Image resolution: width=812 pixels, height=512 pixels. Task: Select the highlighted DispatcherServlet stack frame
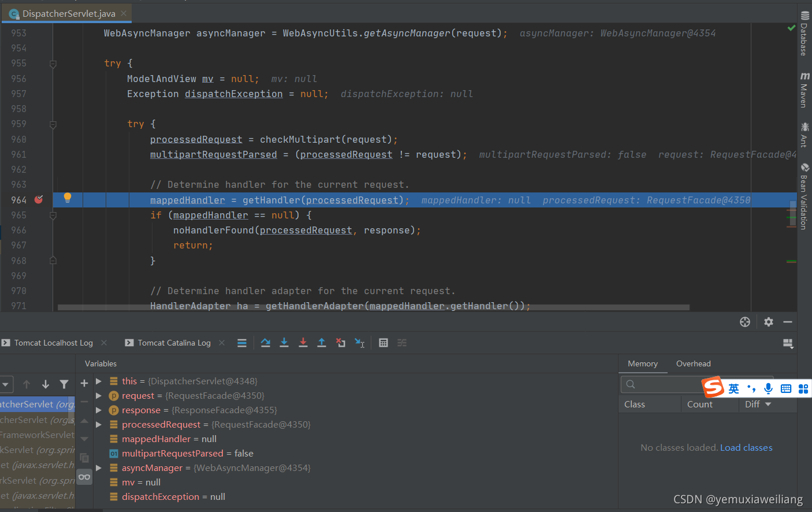[38, 405]
